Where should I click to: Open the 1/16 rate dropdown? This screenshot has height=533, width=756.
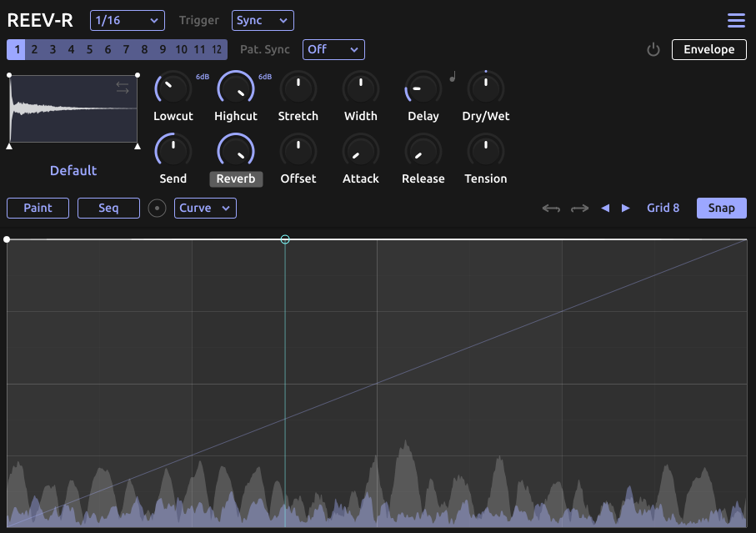click(x=127, y=20)
